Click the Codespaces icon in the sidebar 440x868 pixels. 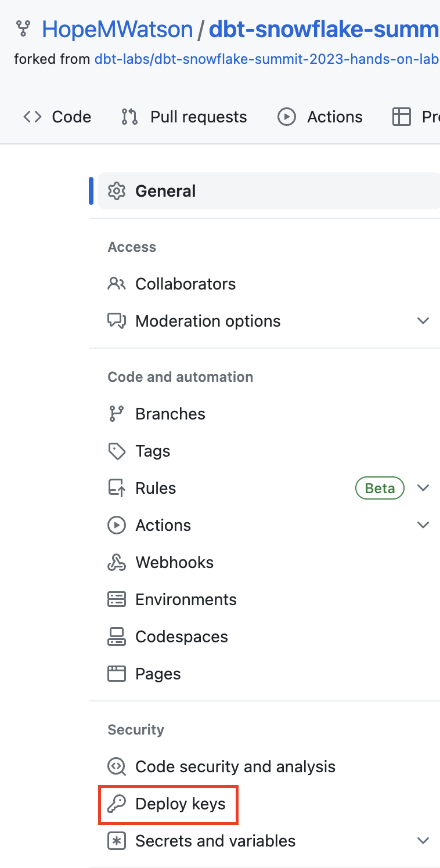coord(117,636)
